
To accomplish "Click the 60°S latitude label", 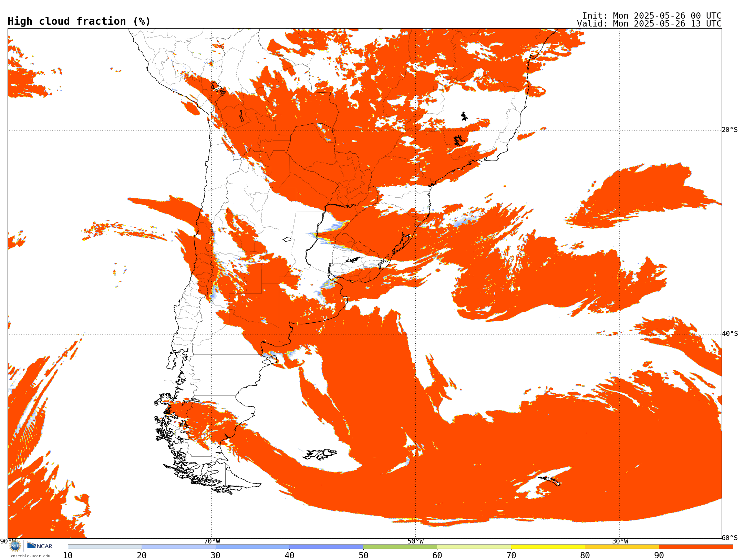I will point(730,538).
